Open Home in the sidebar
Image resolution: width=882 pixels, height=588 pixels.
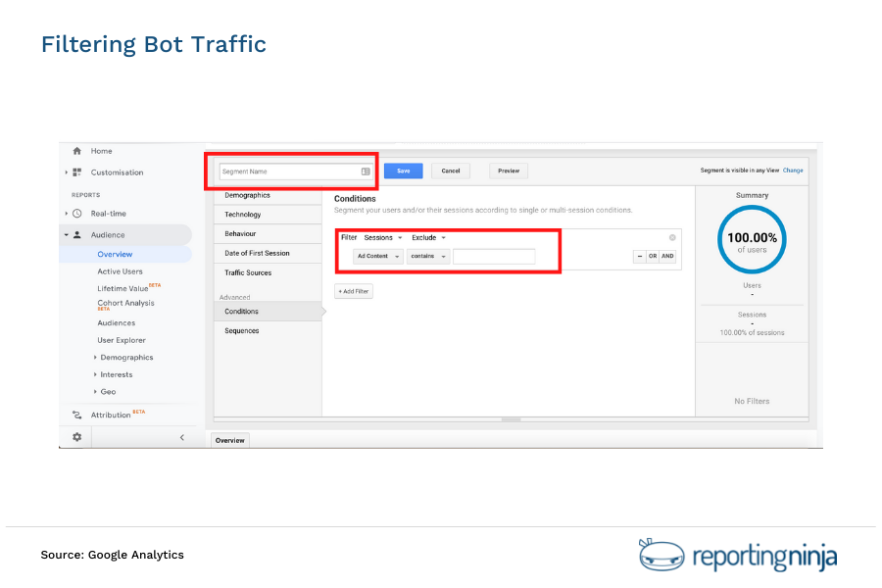coord(101,151)
